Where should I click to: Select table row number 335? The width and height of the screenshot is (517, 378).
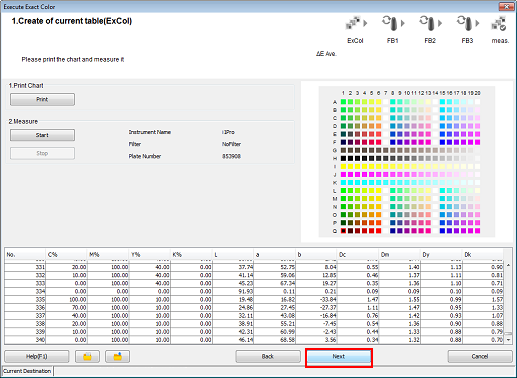pyautogui.click(x=253, y=299)
